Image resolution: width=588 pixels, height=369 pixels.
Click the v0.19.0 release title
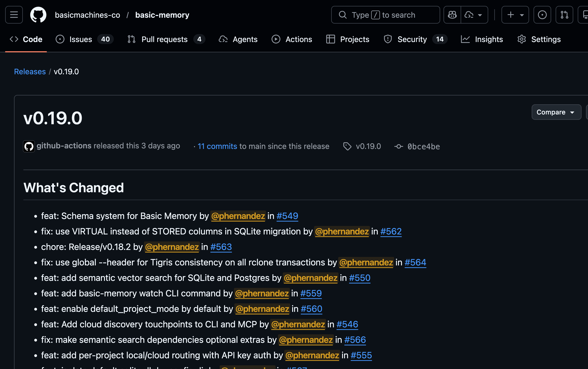53,118
